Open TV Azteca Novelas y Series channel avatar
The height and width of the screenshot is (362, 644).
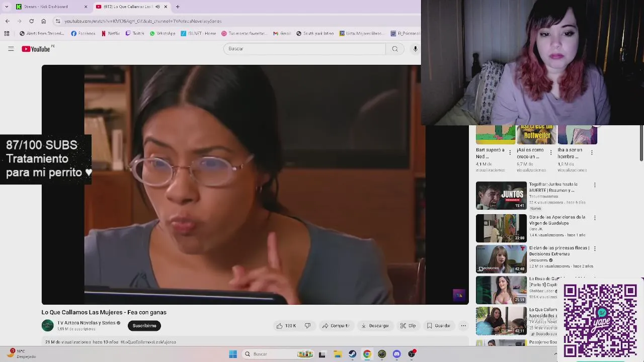click(x=47, y=325)
